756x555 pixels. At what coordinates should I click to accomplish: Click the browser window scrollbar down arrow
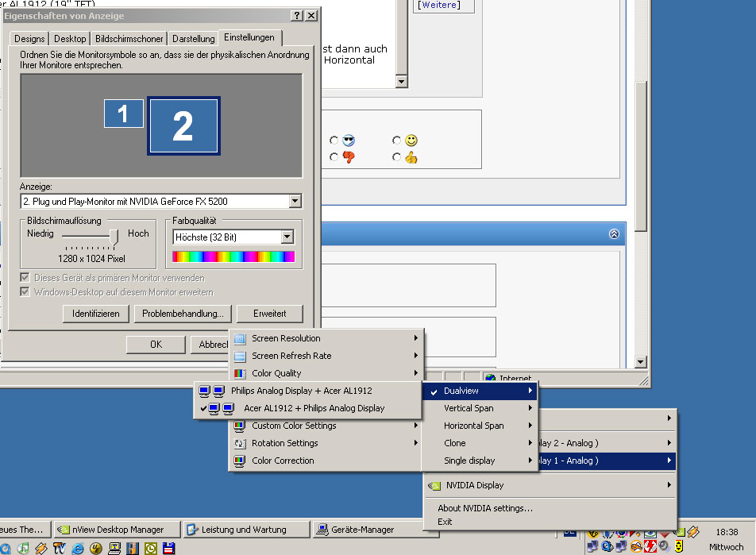coord(640,361)
